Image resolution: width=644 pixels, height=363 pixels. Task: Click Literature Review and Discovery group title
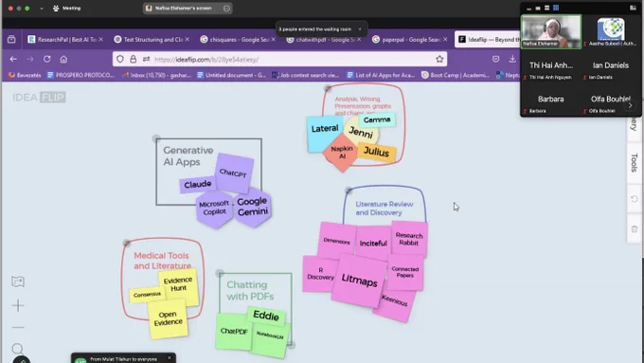click(384, 209)
